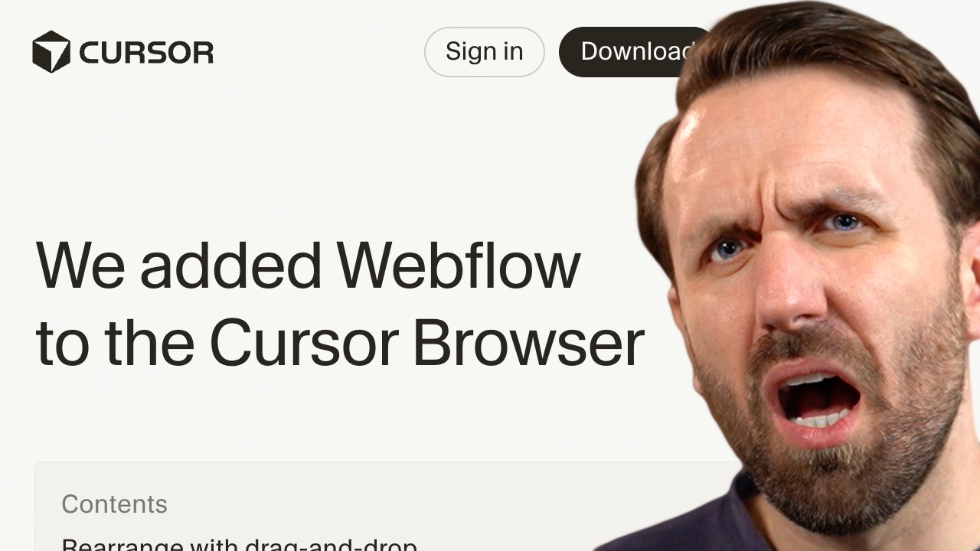Click the word Browser in the headline
The width and height of the screenshot is (980, 551).
point(528,342)
